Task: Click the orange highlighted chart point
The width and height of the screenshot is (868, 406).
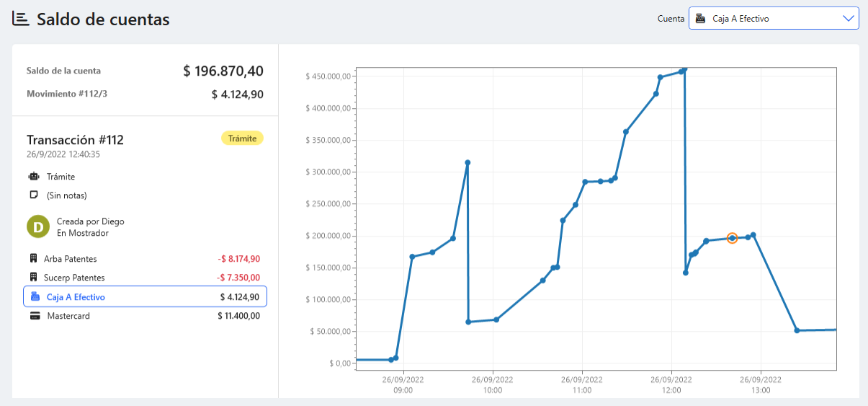Action: pos(732,238)
